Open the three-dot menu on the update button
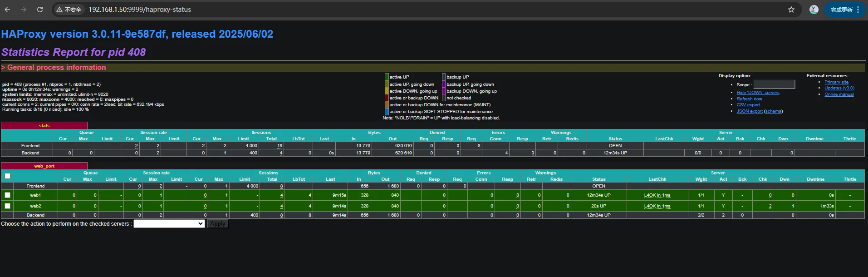868x277 pixels. tap(858, 10)
